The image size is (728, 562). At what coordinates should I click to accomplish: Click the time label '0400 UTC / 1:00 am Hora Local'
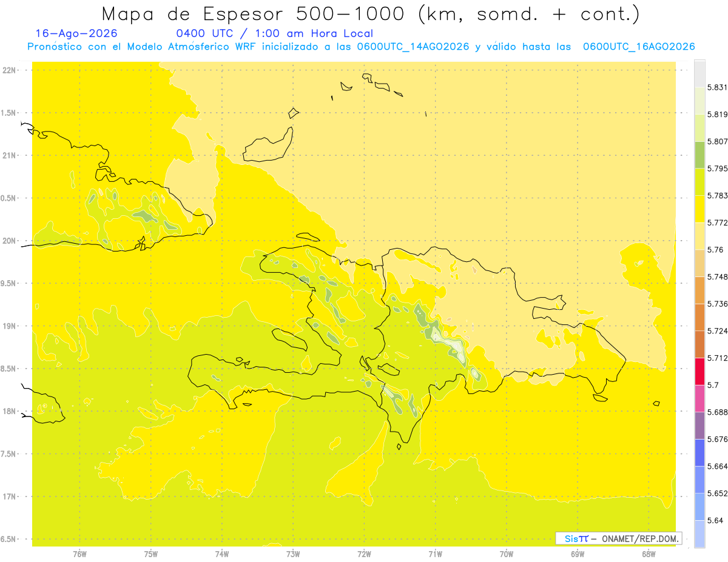(275, 34)
